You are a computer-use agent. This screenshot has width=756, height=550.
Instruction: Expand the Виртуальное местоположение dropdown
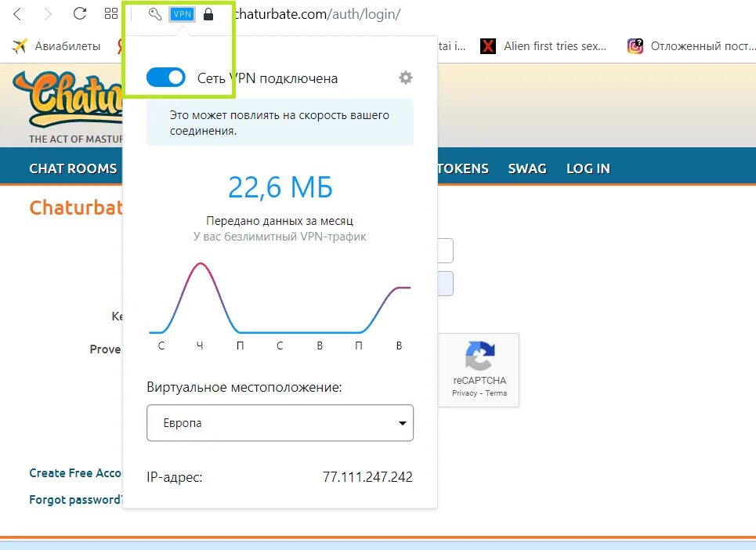point(280,423)
